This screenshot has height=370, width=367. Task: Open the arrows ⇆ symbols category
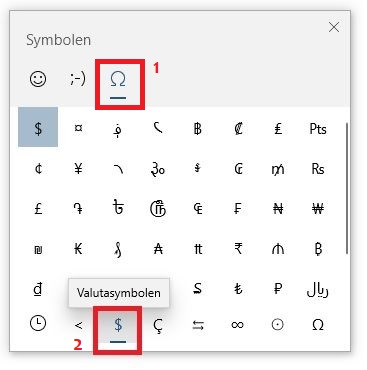click(x=198, y=325)
